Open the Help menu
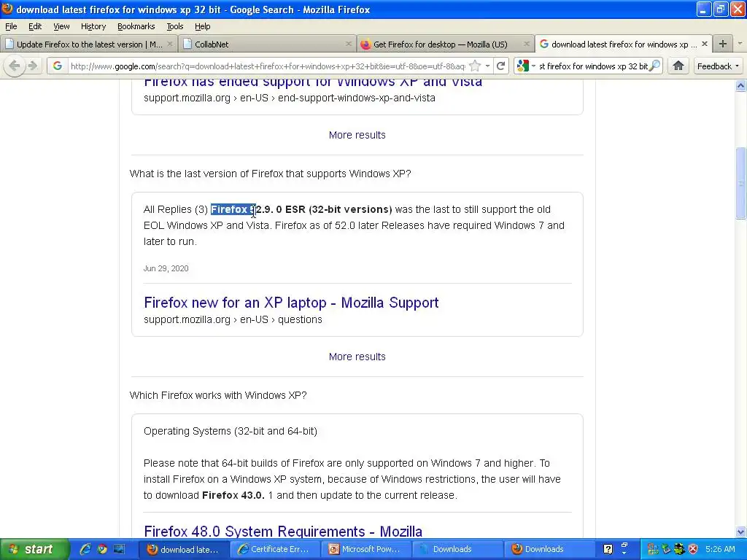The width and height of the screenshot is (747, 560). [x=203, y=26]
